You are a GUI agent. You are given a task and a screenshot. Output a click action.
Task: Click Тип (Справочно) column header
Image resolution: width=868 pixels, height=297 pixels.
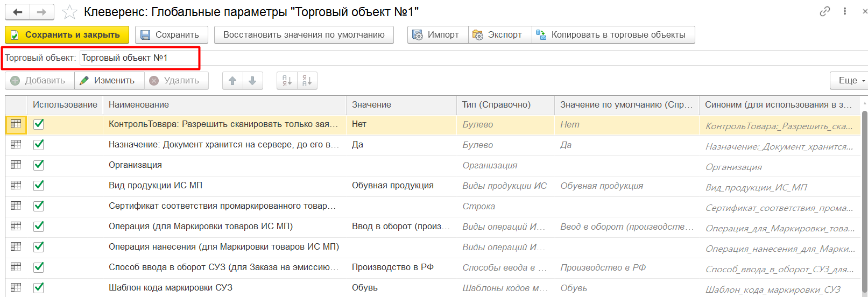pos(505,104)
